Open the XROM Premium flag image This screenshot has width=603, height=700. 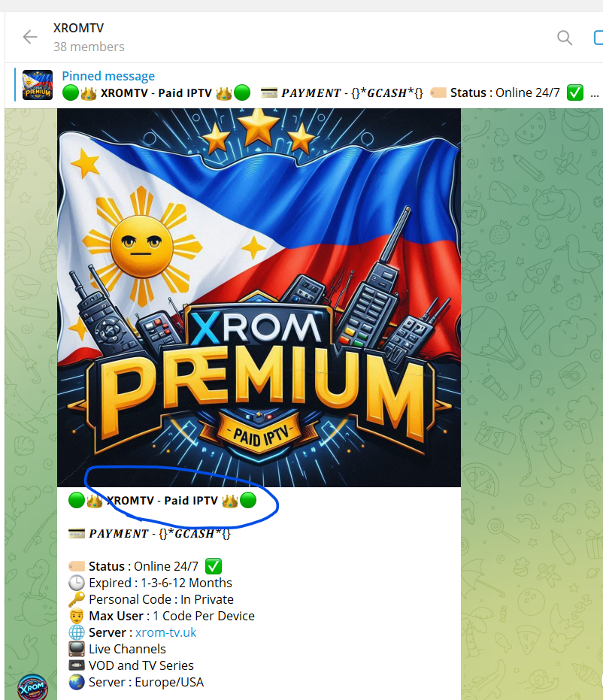(x=259, y=297)
